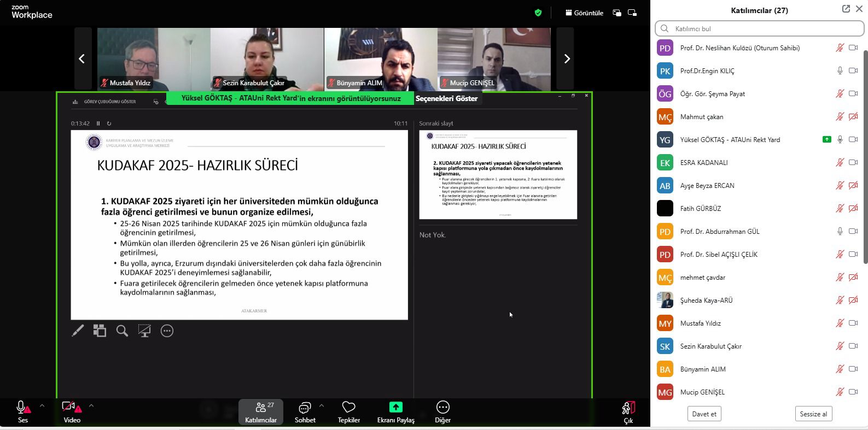Click the magnifier zoom slide icon
This screenshot has height=430, width=868.
(x=122, y=331)
